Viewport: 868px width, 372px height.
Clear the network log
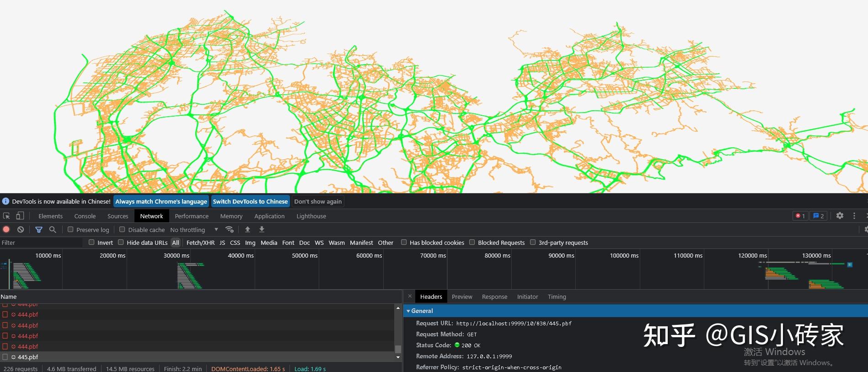[x=21, y=230]
